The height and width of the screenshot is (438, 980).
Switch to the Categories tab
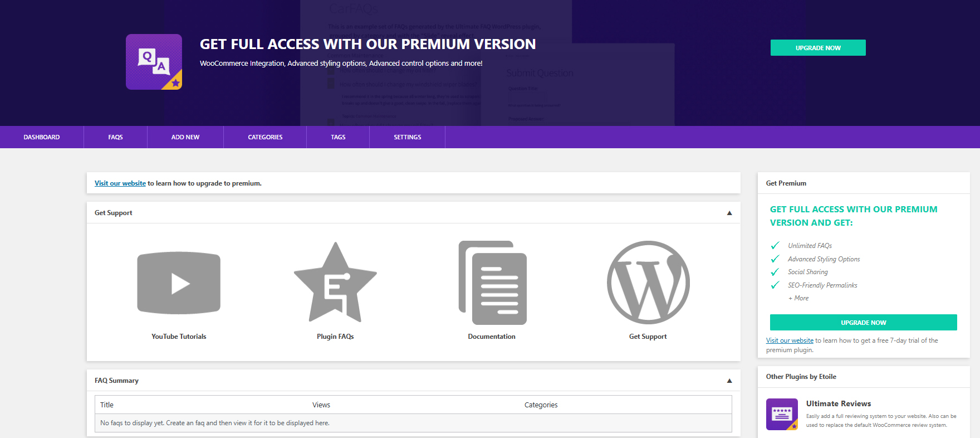(x=265, y=137)
